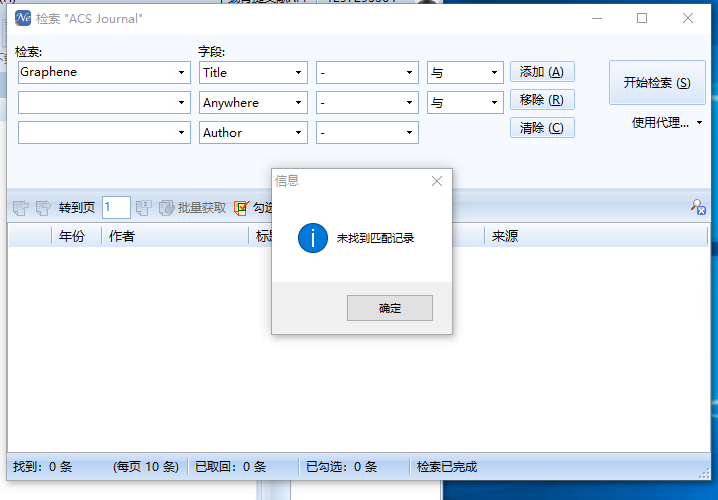Click 开始检索 (S) to start search
Viewport: 718px width, 500px height.
coord(657,82)
